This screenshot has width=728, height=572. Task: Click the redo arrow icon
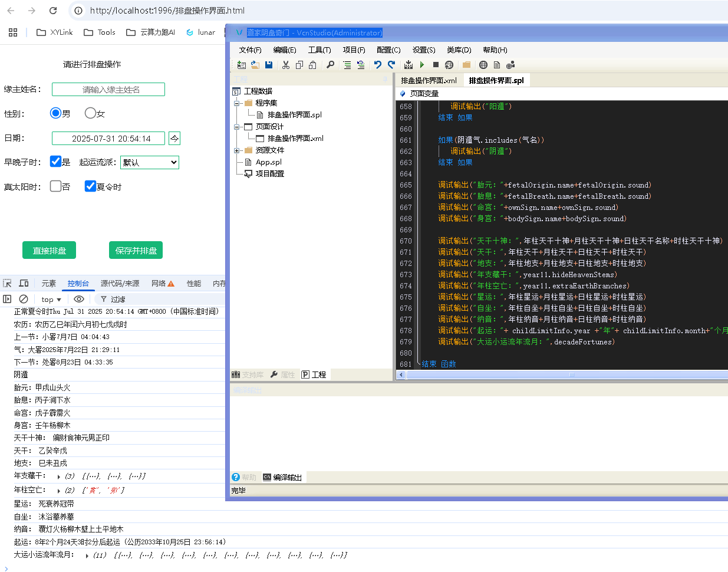pyautogui.click(x=391, y=65)
